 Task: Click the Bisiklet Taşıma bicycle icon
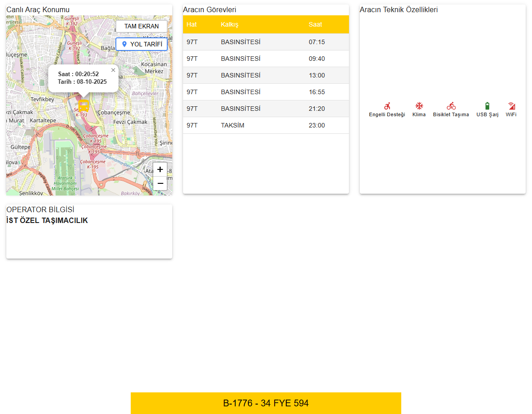(451, 106)
